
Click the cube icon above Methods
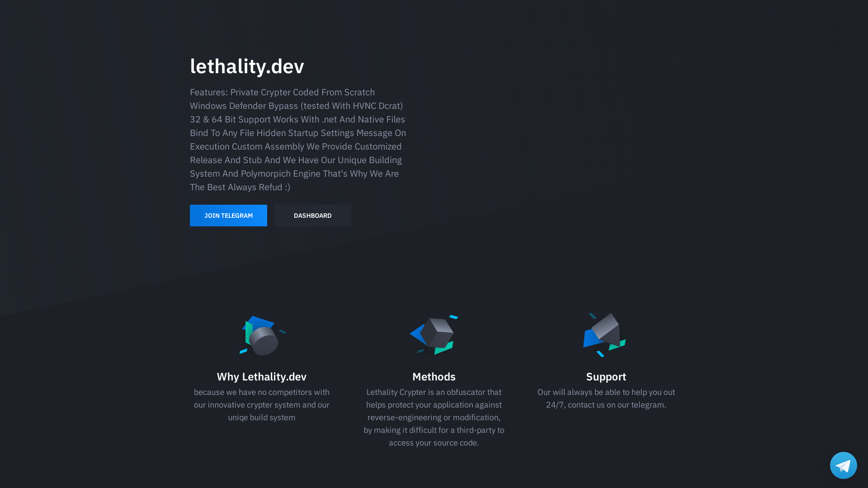434,335
